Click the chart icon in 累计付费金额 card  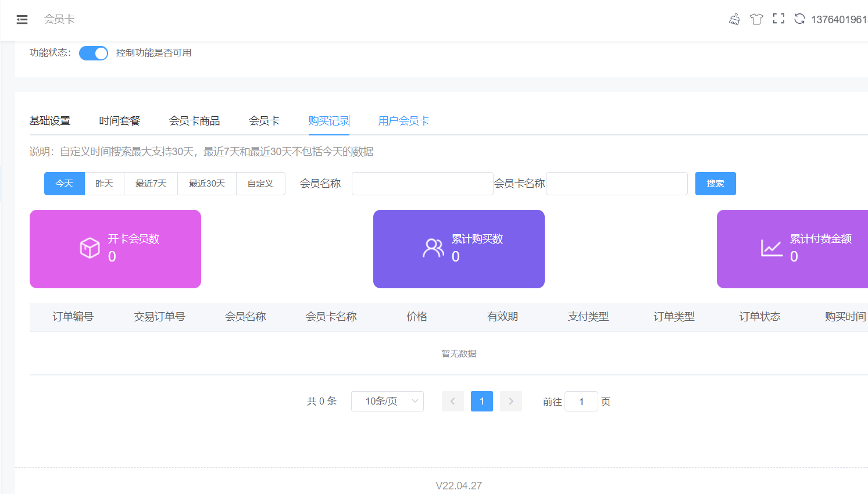[x=772, y=248]
